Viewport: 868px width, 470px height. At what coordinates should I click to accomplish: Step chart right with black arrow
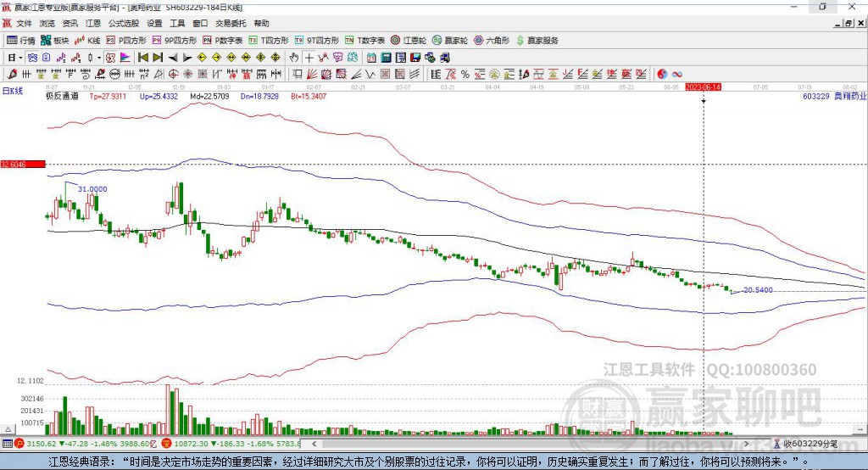pyautogui.click(x=187, y=58)
